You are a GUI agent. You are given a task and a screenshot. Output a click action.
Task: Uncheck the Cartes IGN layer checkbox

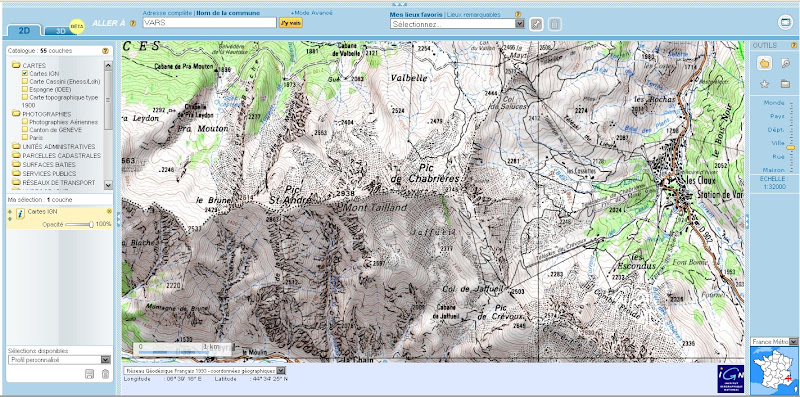click(x=25, y=73)
